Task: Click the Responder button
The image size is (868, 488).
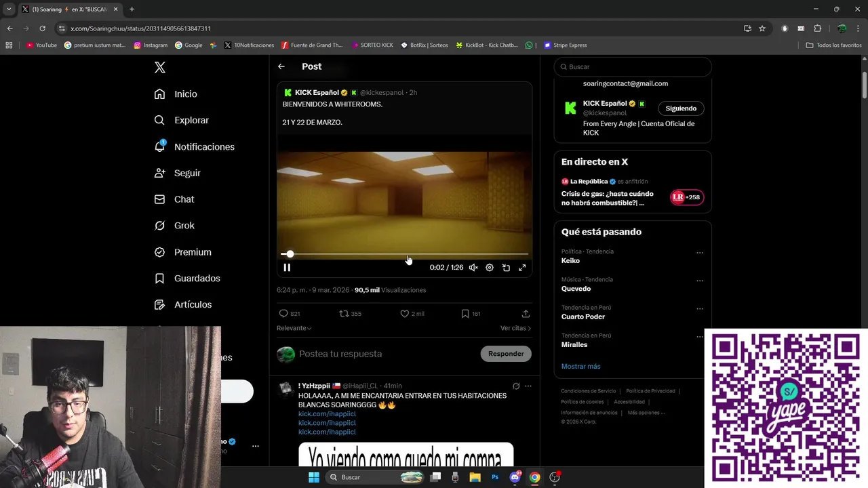Action: pyautogui.click(x=506, y=354)
